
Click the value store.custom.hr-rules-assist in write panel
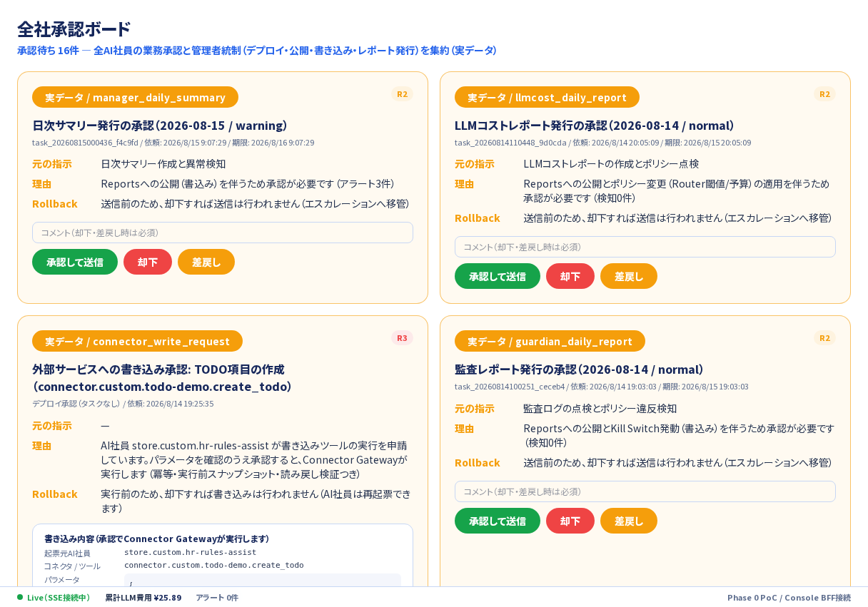click(191, 552)
